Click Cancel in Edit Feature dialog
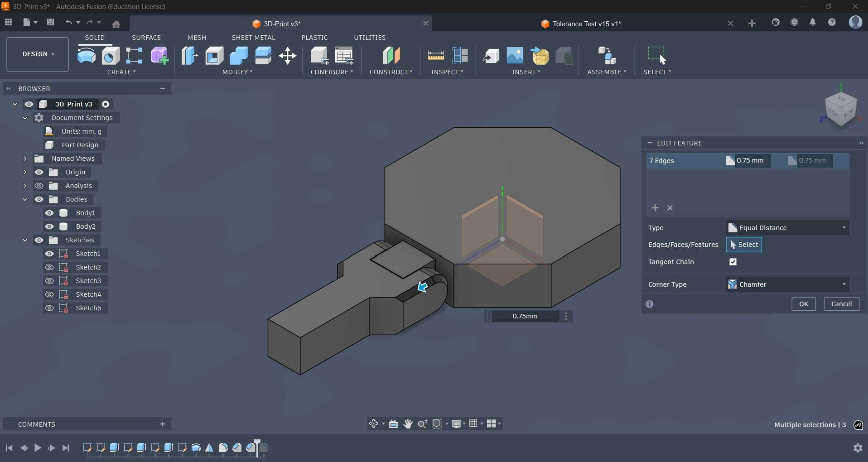Image resolution: width=868 pixels, height=462 pixels. point(842,304)
